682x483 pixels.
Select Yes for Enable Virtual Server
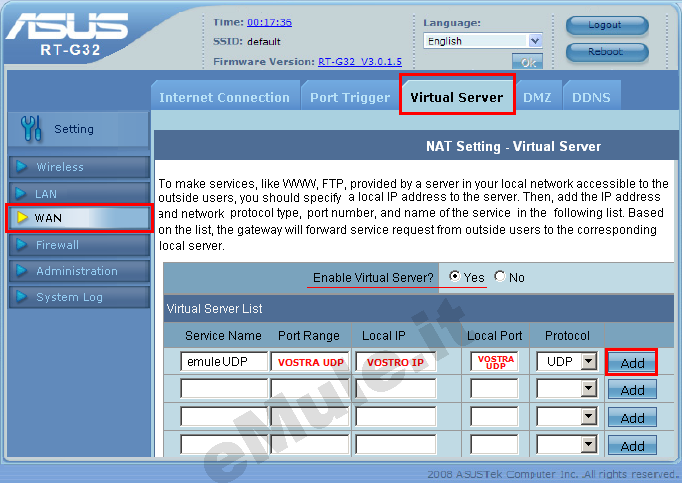pos(455,276)
